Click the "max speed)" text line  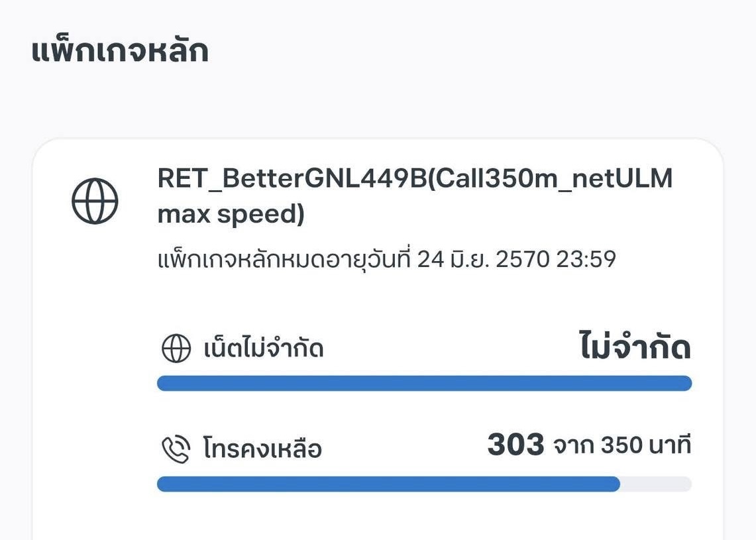pyautogui.click(x=231, y=213)
